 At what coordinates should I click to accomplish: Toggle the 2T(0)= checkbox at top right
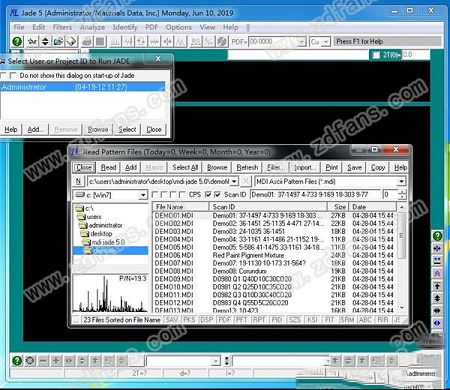click(376, 55)
